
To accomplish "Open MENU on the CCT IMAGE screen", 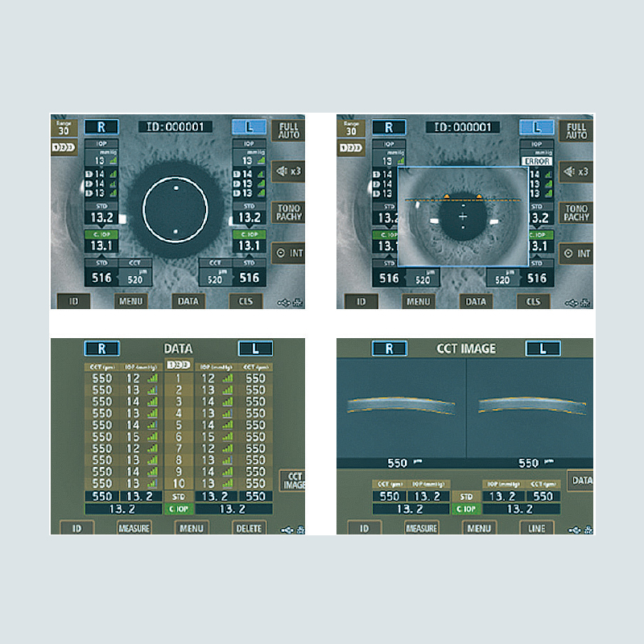I will click(x=479, y=528).
